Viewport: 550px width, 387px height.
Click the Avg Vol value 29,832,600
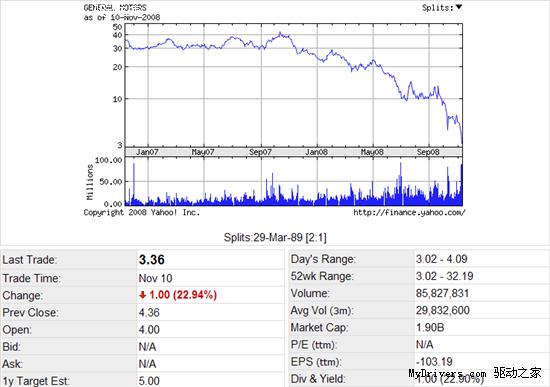point(443,310)
